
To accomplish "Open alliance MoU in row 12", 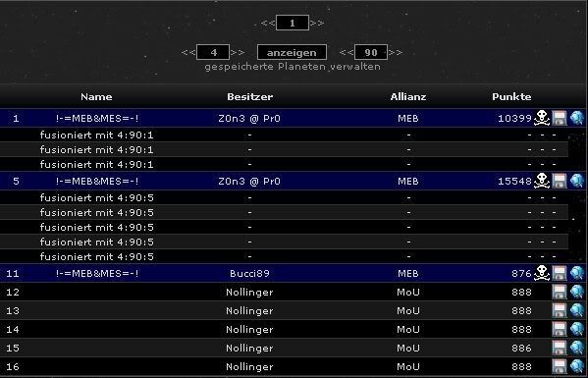I will coord(408,293).
